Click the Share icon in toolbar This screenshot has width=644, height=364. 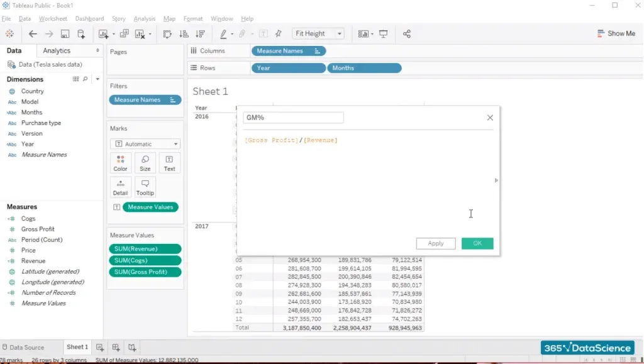tap(406, 34)
